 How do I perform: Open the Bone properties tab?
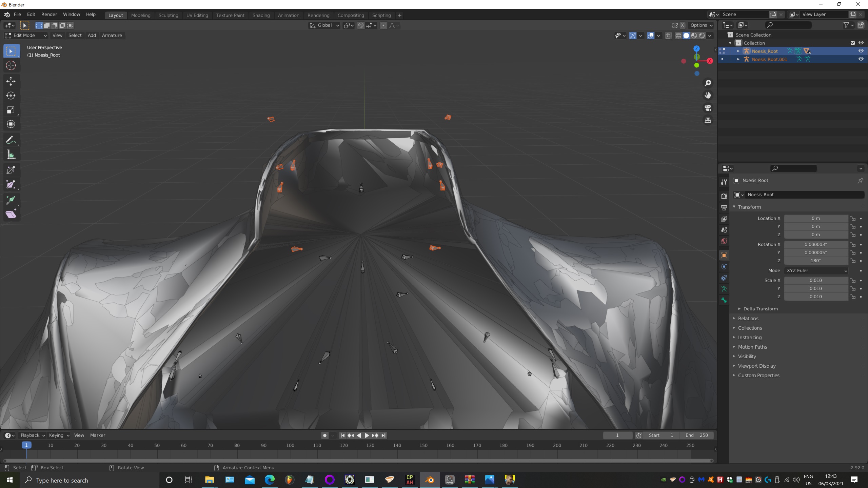click(724, 300)
